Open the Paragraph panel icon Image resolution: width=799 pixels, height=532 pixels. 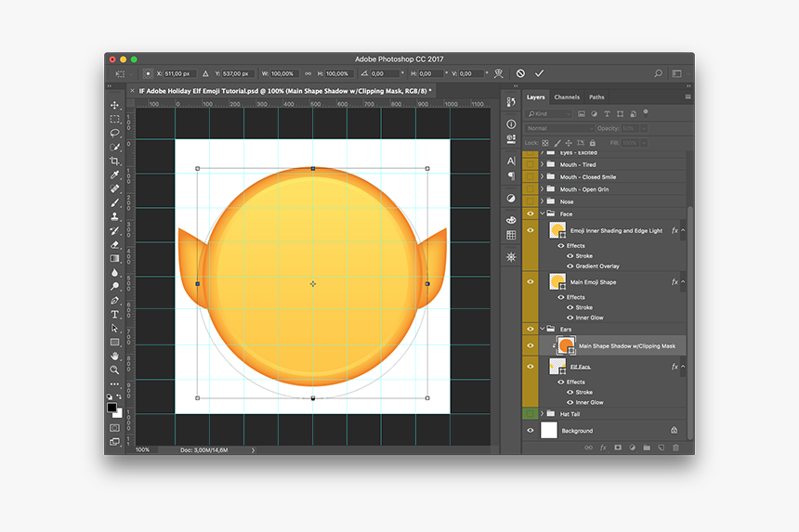pos(511,176)
